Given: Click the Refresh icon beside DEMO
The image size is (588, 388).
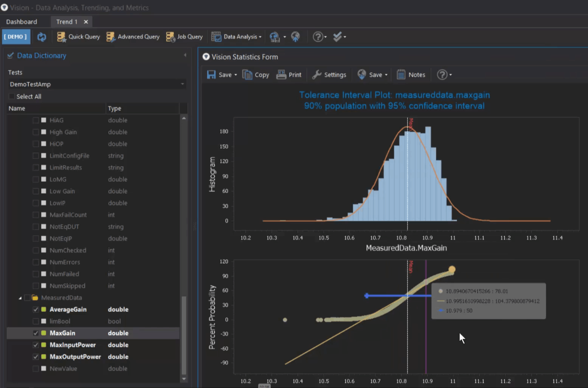Looking at the screenshot, I should 42,36.
